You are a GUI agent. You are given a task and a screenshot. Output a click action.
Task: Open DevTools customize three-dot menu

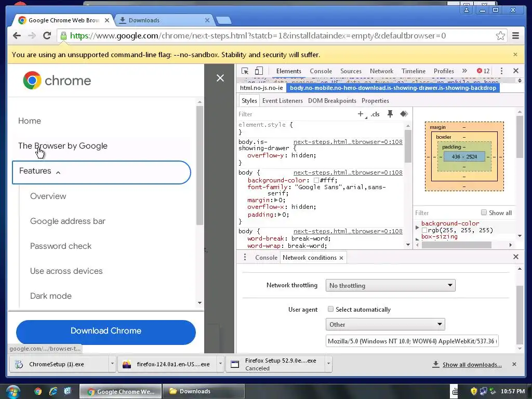click(501, 71)
